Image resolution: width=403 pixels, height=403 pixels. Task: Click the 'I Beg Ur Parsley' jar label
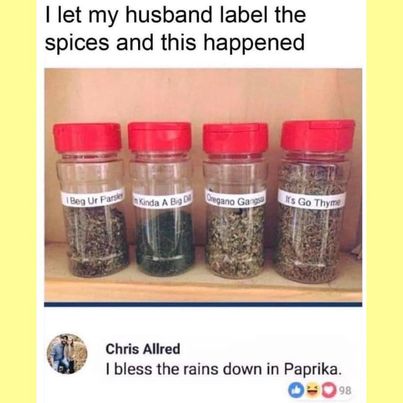point(93,199)
